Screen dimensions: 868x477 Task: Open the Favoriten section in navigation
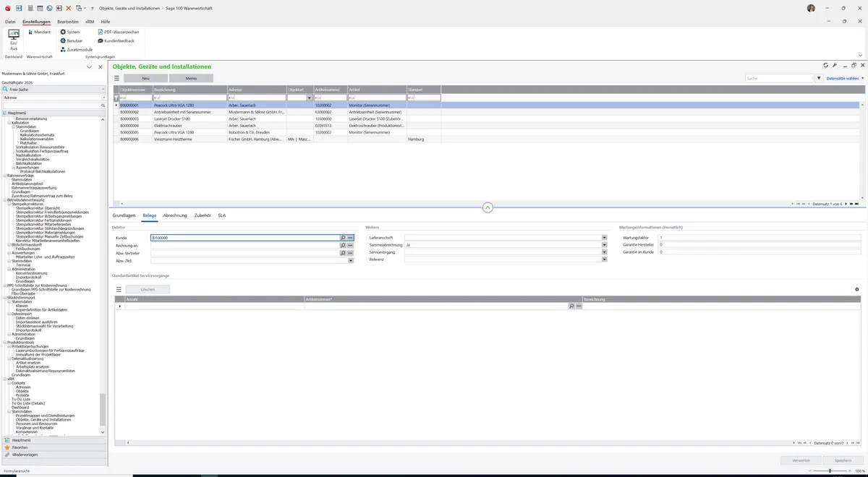click(54, 447)
